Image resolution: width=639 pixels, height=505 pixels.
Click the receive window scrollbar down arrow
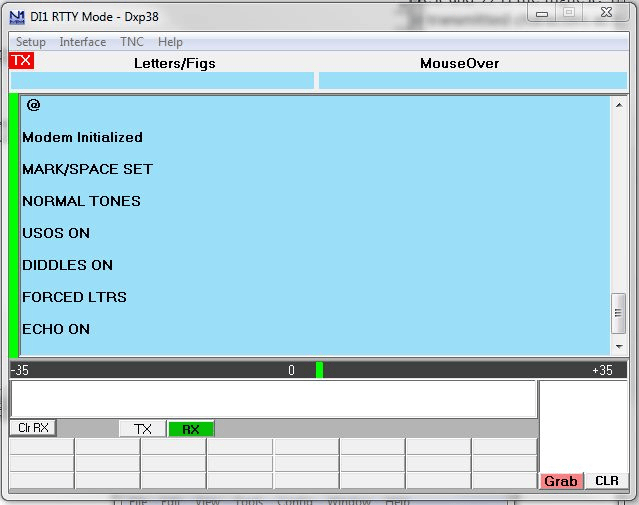click(x=619, y=347)
